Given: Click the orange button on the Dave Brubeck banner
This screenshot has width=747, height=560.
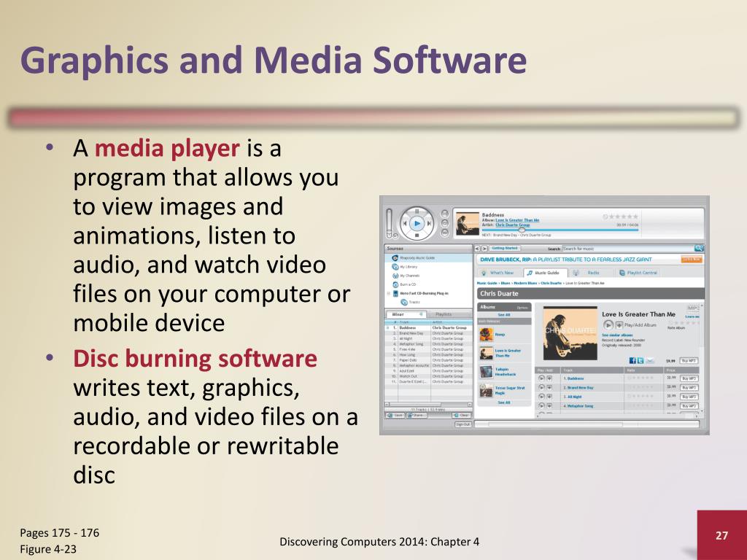Looking at the screenshot, I should [x=692, y=260].
